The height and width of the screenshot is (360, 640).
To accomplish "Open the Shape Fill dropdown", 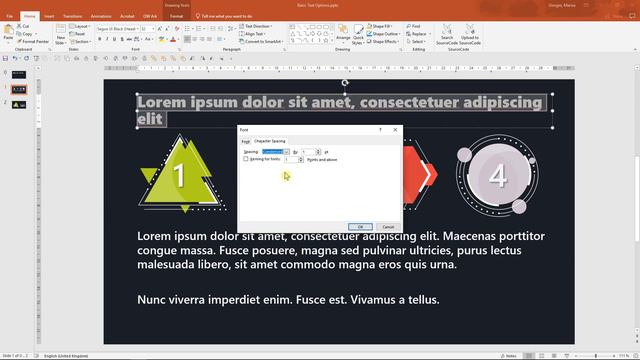I will (380, 26).
